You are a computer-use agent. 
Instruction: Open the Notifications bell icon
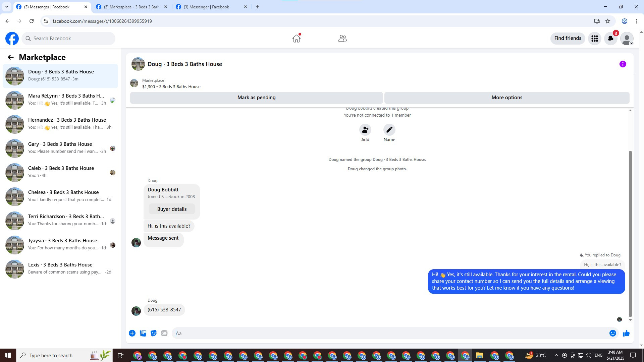pyautogui.click(x=611, y=39)
